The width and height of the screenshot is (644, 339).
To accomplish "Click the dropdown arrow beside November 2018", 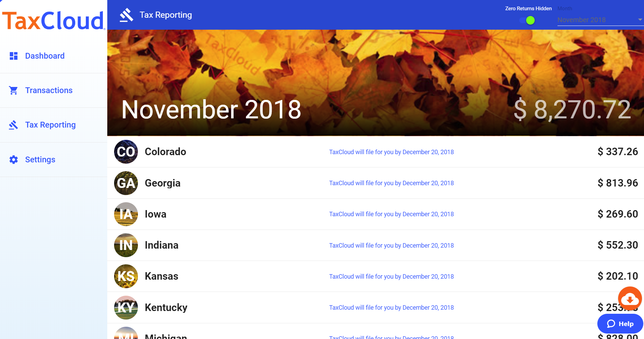I will 639,20.
